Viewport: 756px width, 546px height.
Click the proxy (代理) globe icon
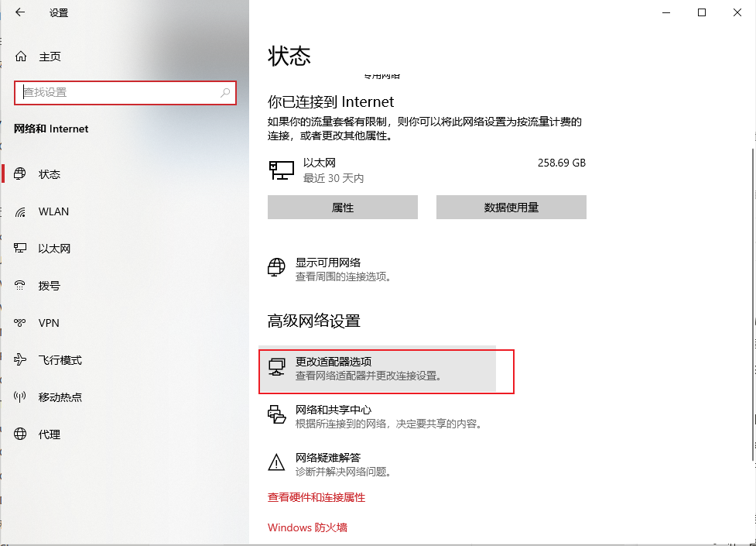coord(21,434)
